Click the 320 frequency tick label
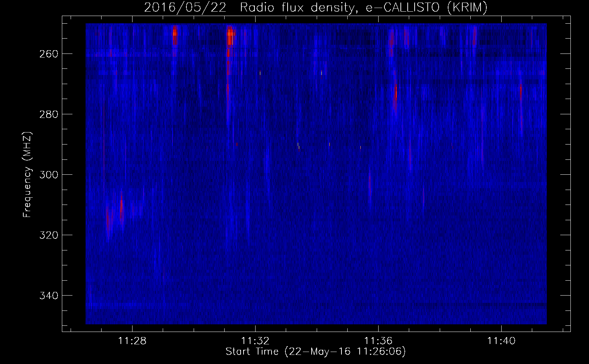 point(48,235)
